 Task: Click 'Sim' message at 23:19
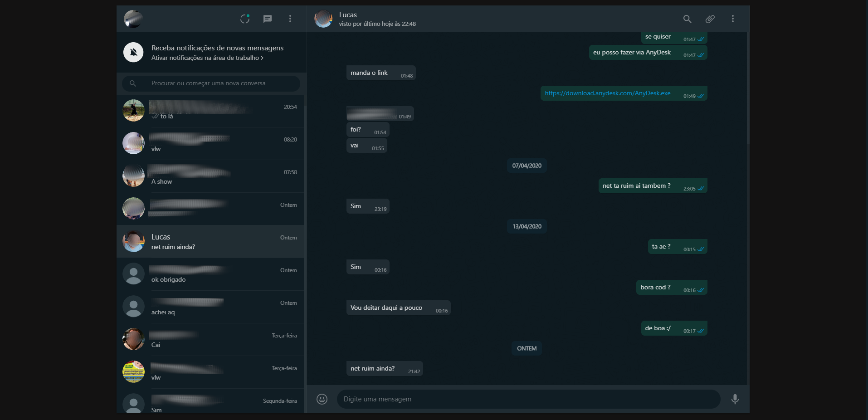368,206
